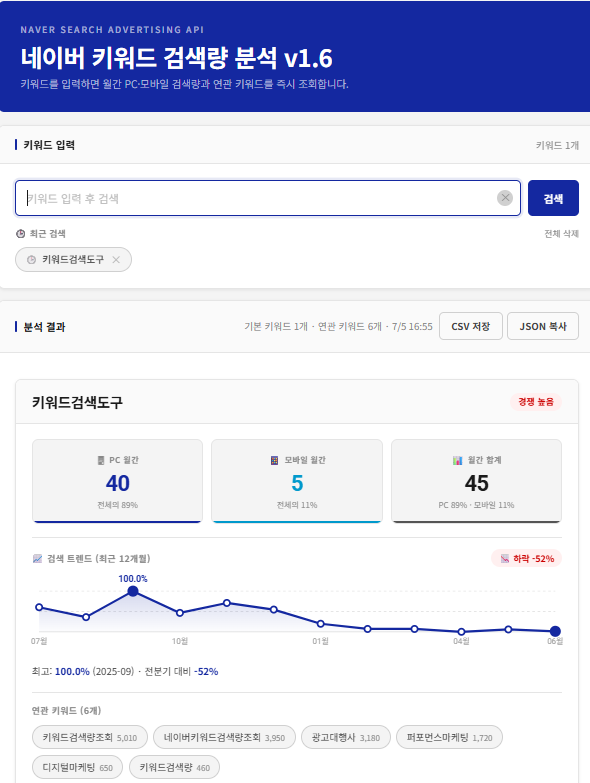Click the 모바일 월간 5 stat card
590x783 pixels.
[x=297, y=481]
